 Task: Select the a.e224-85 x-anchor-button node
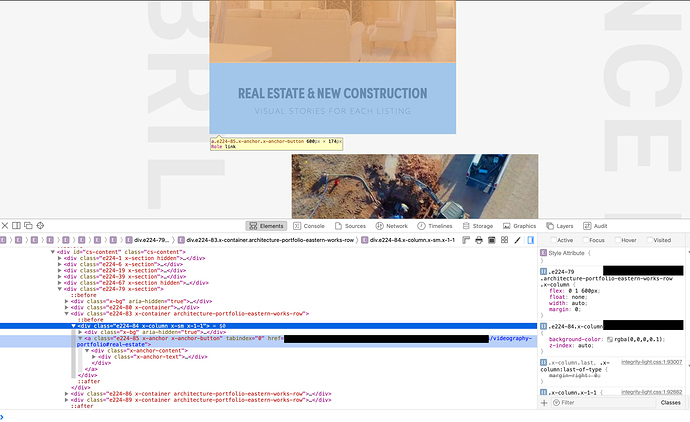pos(268,341)
